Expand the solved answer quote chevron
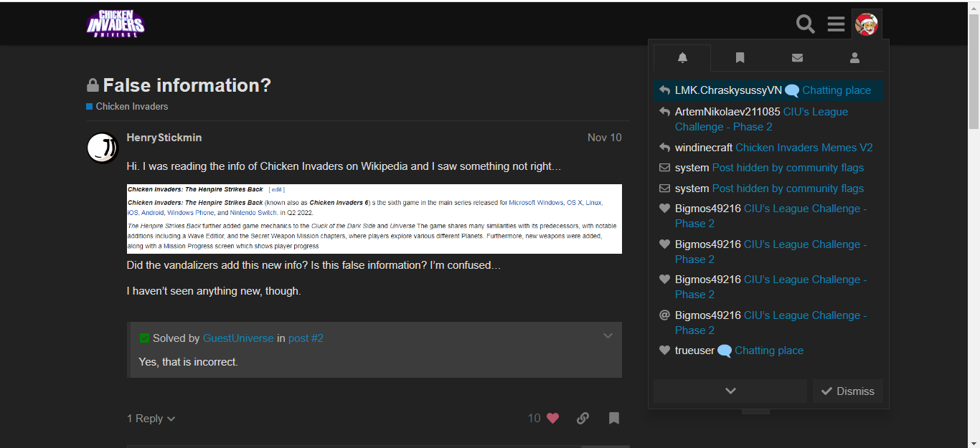Screen dimensions: 980x448 click(608, 336)
